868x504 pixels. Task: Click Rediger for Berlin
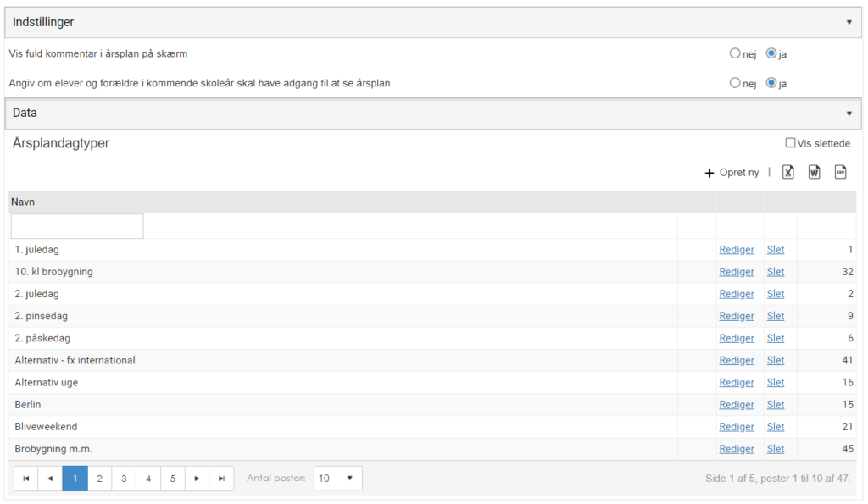(x=737, y=404)
